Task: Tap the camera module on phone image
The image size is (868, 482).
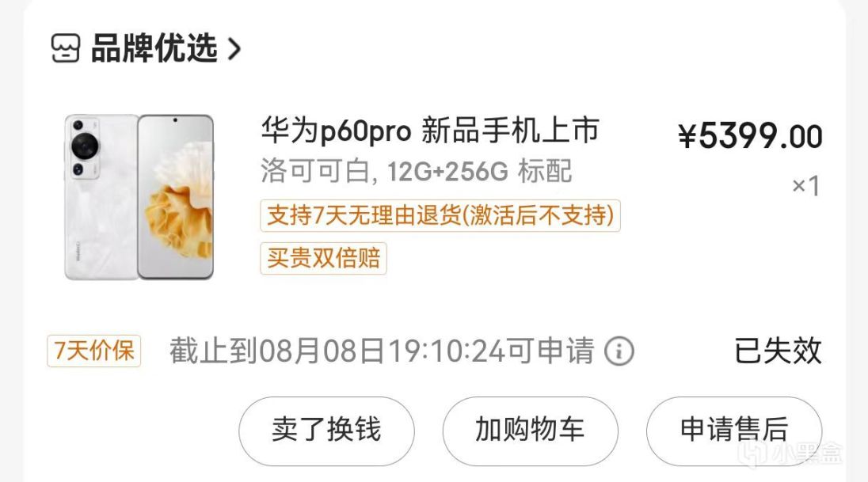Action: [84, 148]
